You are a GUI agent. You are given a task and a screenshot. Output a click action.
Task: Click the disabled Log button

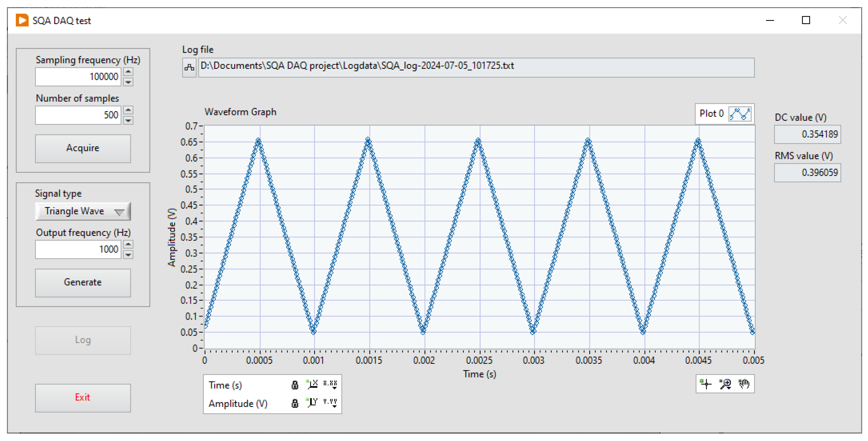coord(83,340)
